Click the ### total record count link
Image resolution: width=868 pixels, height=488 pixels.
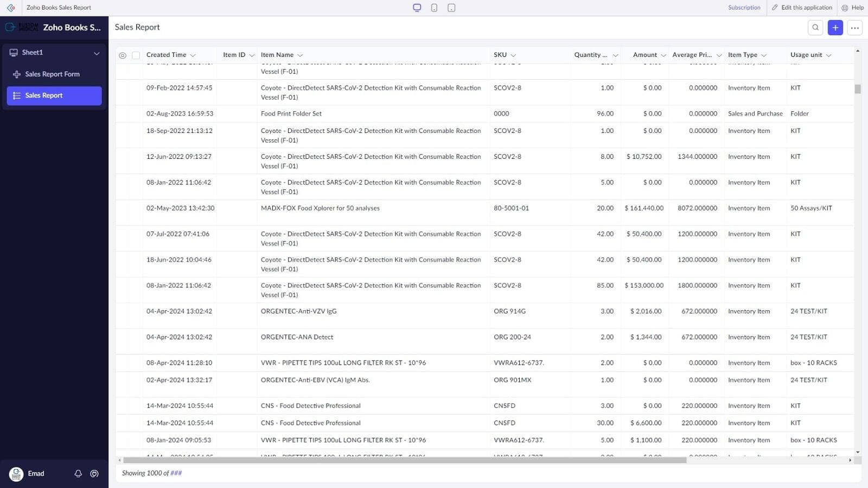[176, 473]
